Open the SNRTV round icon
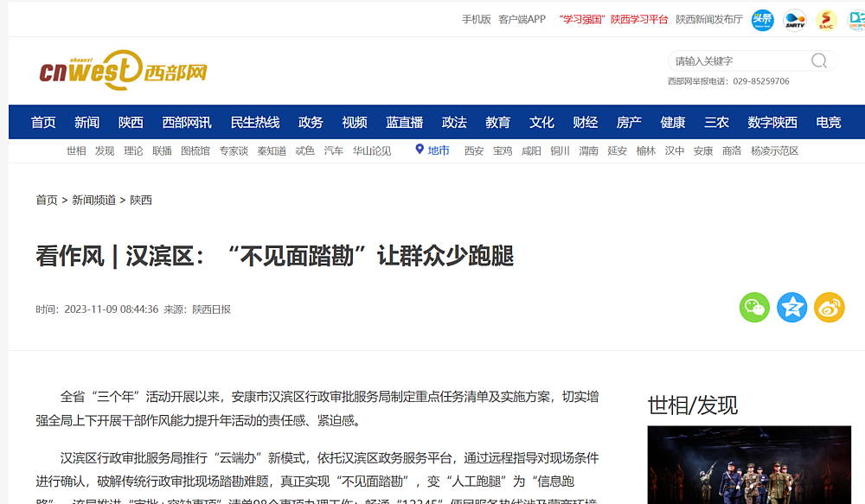This screenshot has width=865, height=504. tap(794, 20)
